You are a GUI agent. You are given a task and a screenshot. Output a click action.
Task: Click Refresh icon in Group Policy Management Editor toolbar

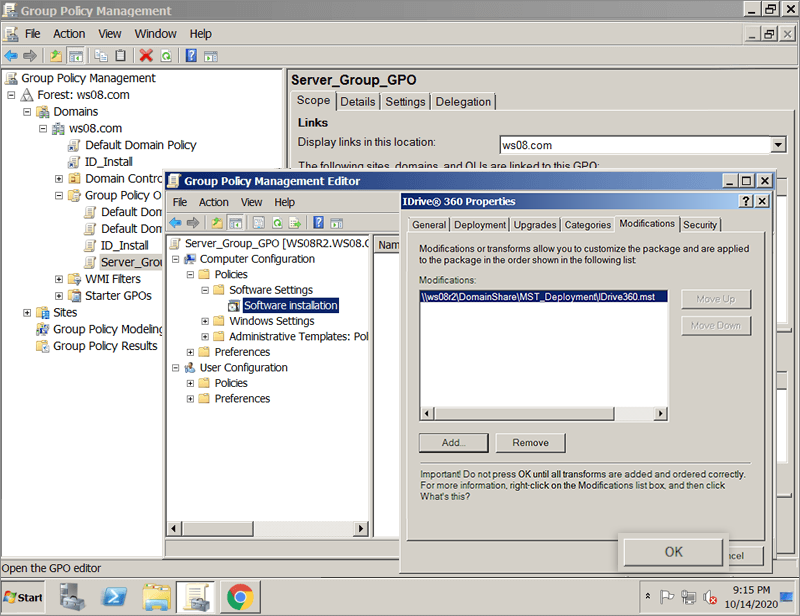pos(276,222)
